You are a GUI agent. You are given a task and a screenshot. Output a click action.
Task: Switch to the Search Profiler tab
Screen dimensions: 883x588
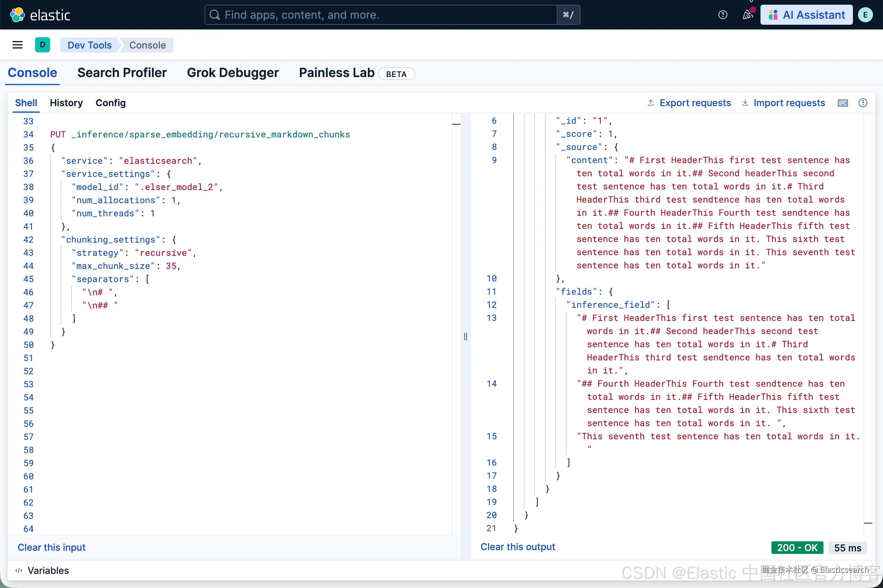coord(122,73)
